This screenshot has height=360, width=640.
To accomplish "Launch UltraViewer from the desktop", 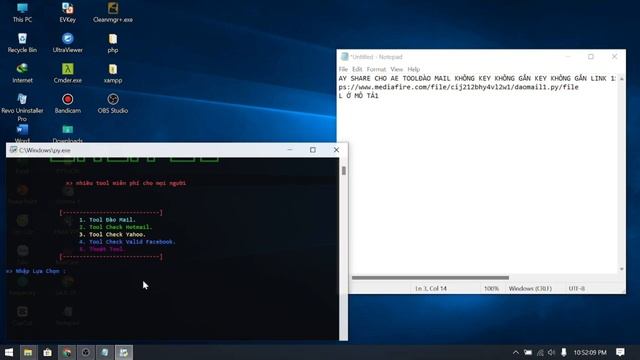I will [x=67, y=43].
